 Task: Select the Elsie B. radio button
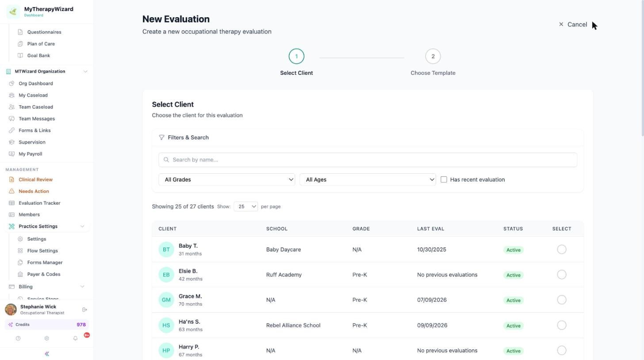coord(562,275)
